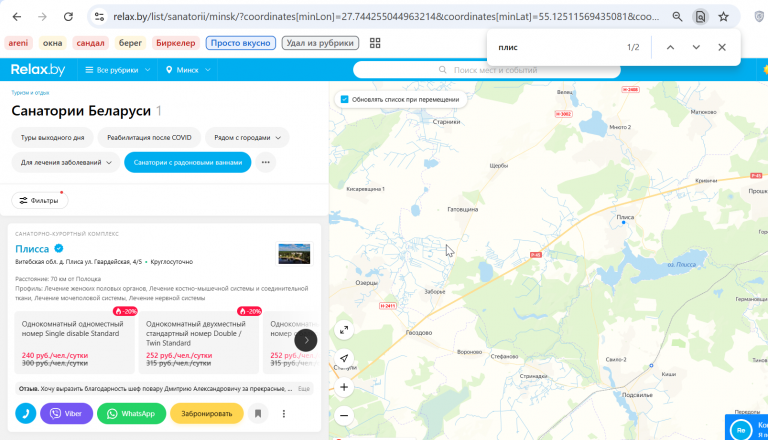Go to next find result
The image size is (768, 440).
pyautogui.click(x=696, y=48)
